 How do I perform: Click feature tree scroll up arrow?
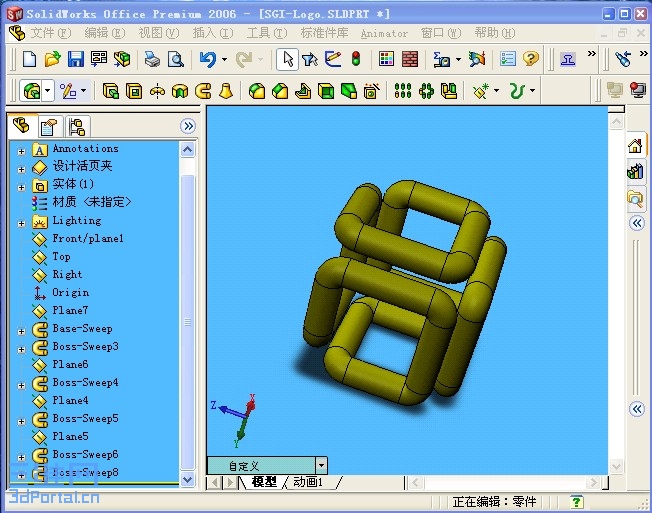point(188,149)
